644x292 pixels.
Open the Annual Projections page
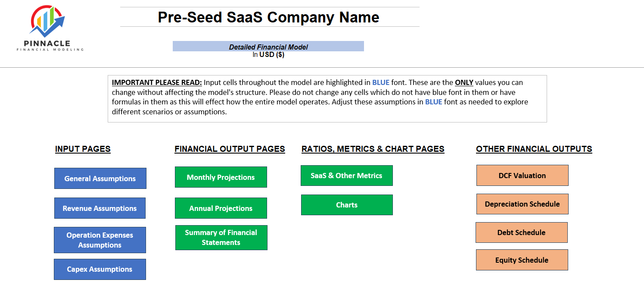221,208
